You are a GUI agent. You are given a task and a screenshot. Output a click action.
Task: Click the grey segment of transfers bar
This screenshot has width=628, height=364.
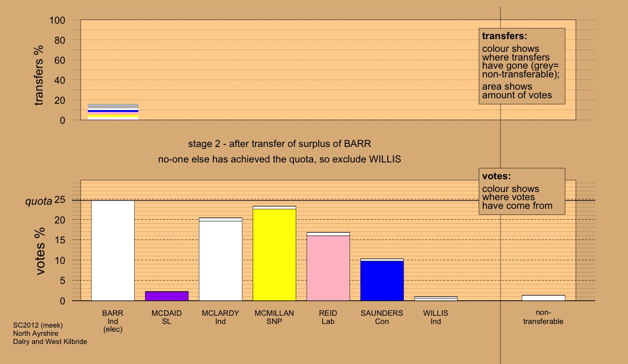click(113, 106)
